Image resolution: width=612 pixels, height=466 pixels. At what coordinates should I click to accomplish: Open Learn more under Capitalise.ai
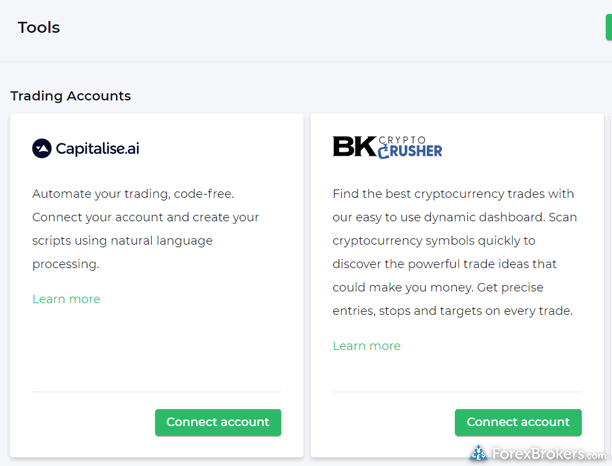[x=66, y=299]
